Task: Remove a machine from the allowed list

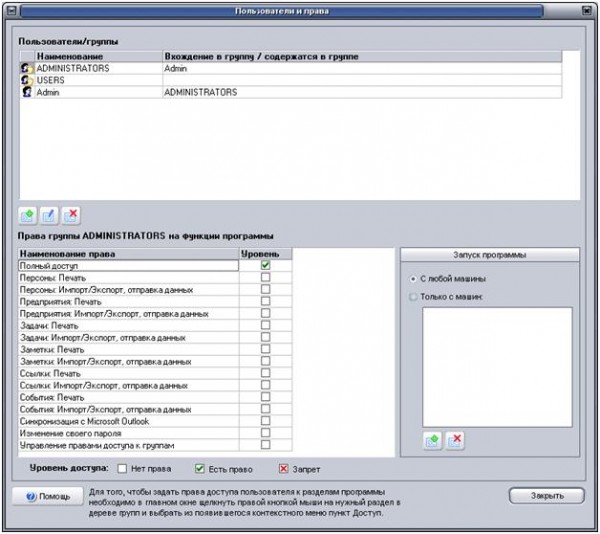Action: coord(455,441)
